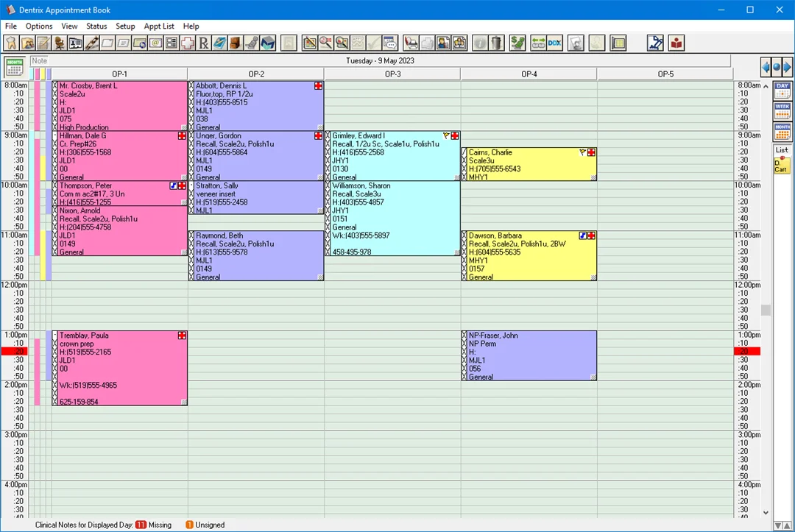Open the Appt List menu
This screenshot has height=532, width=795.
click(159, 26)
